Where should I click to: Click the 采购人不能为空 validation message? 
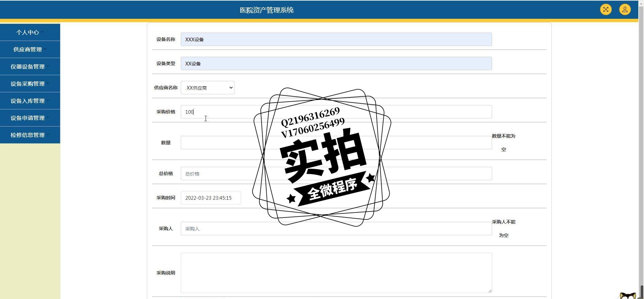click(x=503, y=229)
